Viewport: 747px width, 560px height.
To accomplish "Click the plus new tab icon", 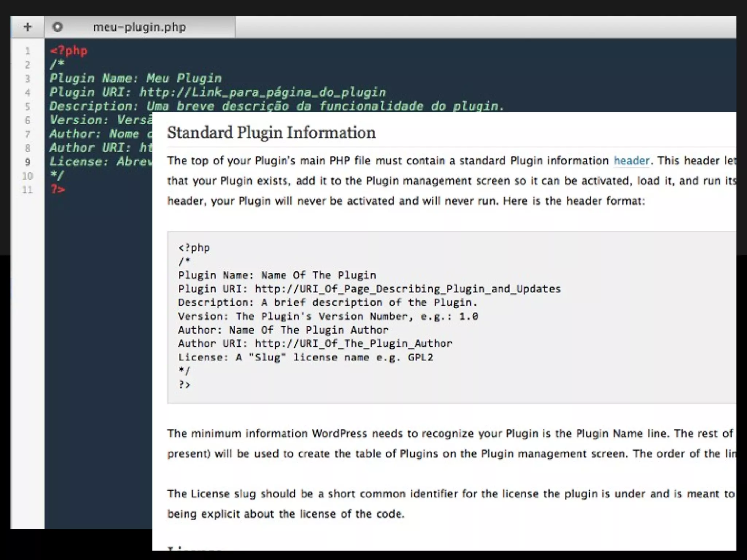I will (x=27, y=27).
